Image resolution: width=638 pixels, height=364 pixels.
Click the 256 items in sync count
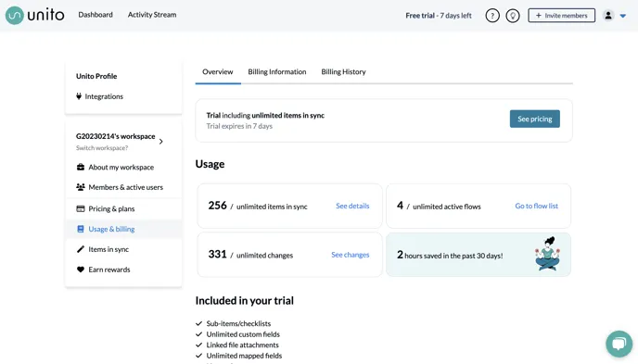217,206
